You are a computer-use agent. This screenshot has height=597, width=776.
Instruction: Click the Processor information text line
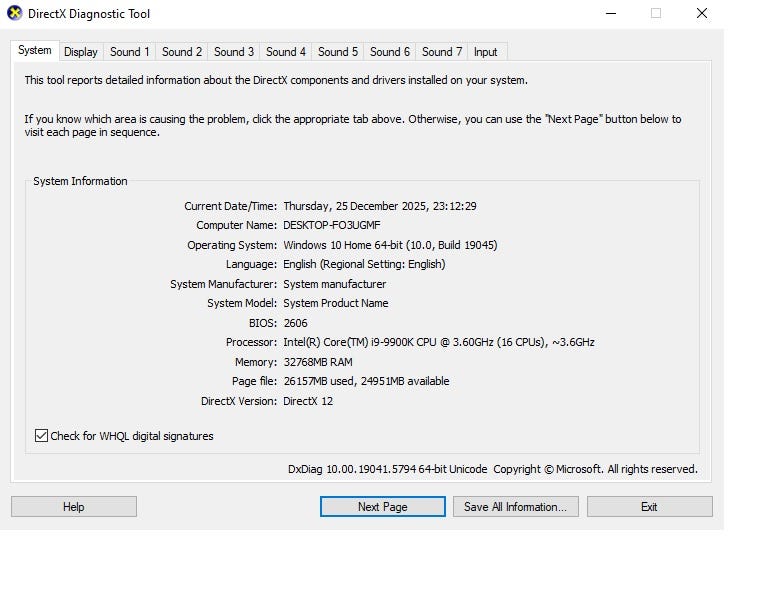[438, 342]
